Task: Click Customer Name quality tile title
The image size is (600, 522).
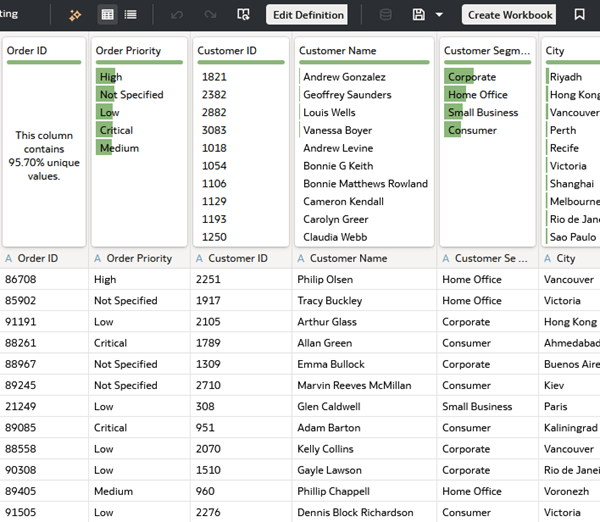Action: click(338, 51)
